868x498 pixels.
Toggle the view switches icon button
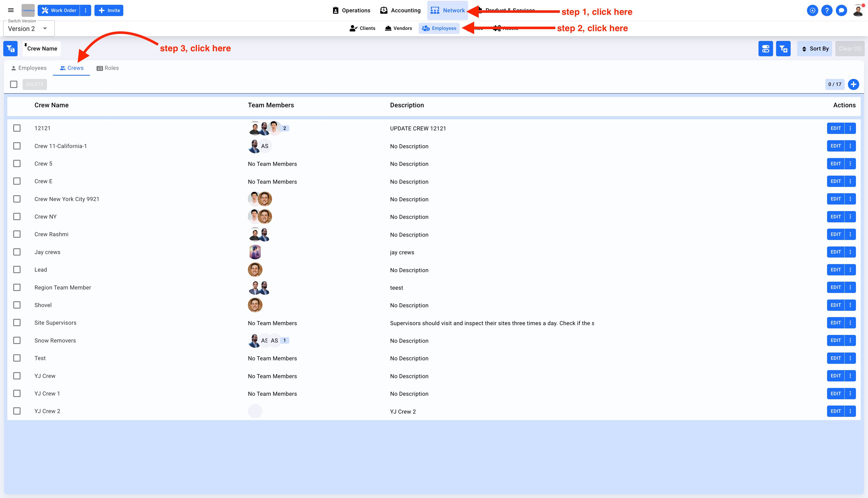coord(766,48)
